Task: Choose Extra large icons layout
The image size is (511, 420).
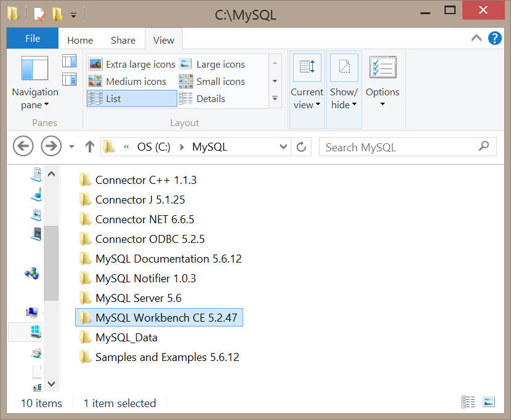Action: tap(132, 64)
